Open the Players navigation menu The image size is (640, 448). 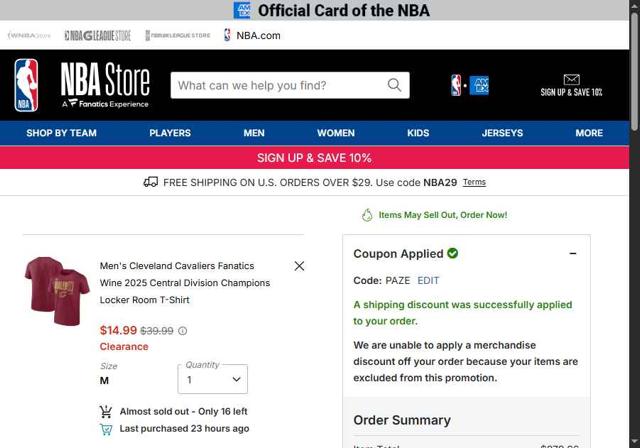click(x=170, y=133)
